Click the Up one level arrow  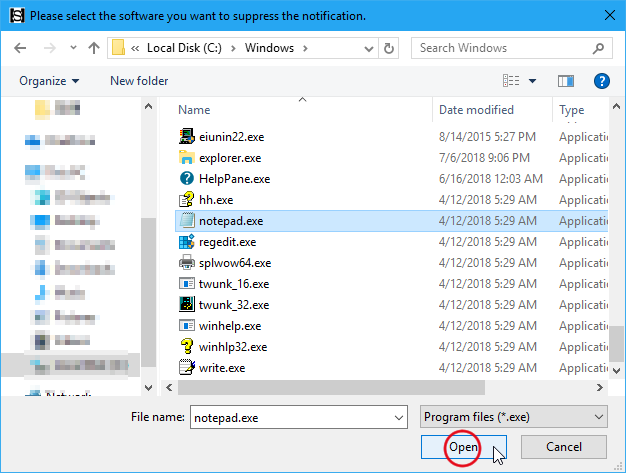(93, 48)
